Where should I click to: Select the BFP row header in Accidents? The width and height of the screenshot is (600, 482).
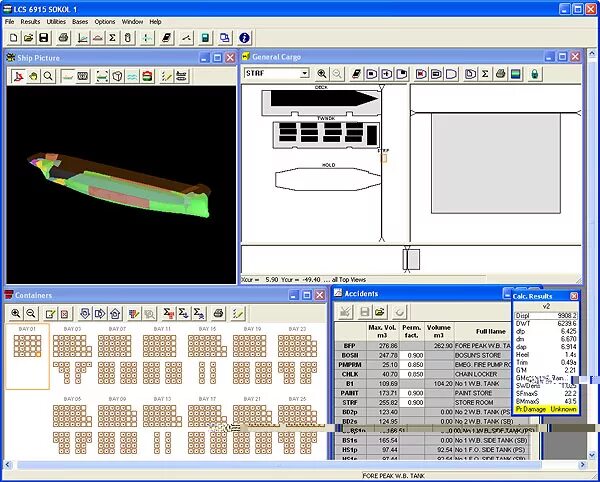(x=350, y=346)
